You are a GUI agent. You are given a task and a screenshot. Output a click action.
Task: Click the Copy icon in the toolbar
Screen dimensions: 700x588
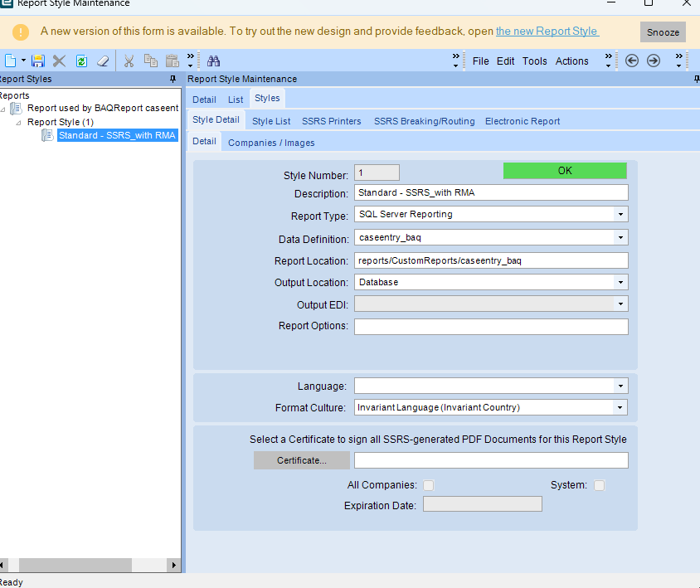[151, 61]
